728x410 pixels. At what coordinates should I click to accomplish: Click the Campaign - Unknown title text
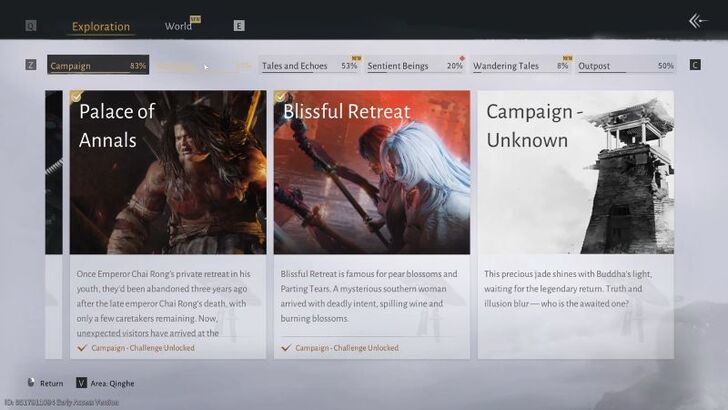[x=534, y=125]
